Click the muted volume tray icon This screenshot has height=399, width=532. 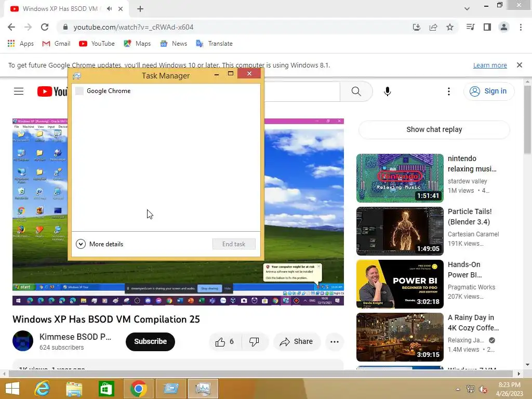point(483,389)
